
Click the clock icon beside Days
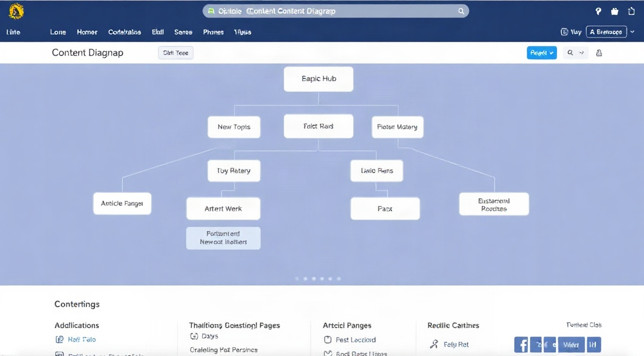[x=193, y=336]
